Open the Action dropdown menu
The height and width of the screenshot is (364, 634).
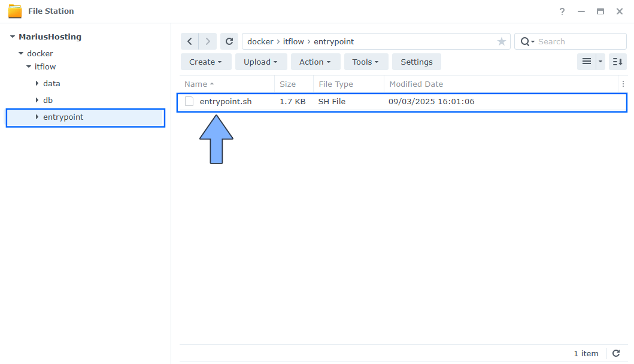[x=316, y=62]
